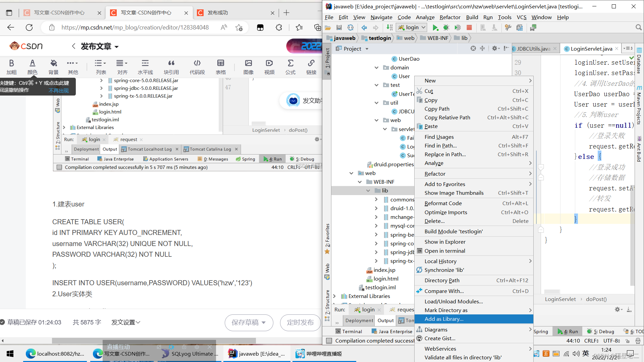Click the Debug bug icon in IntelliJ toolbar
The image size is (644, 362).
446,27
